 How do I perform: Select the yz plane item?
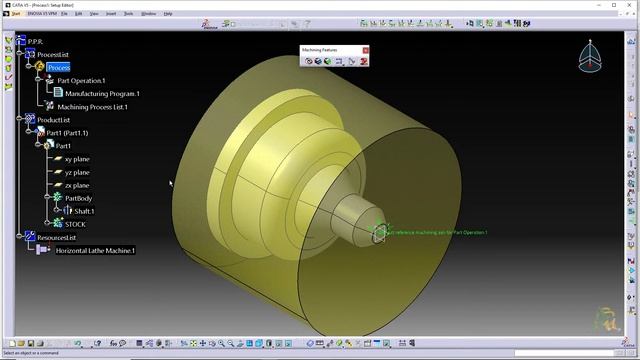77,172
